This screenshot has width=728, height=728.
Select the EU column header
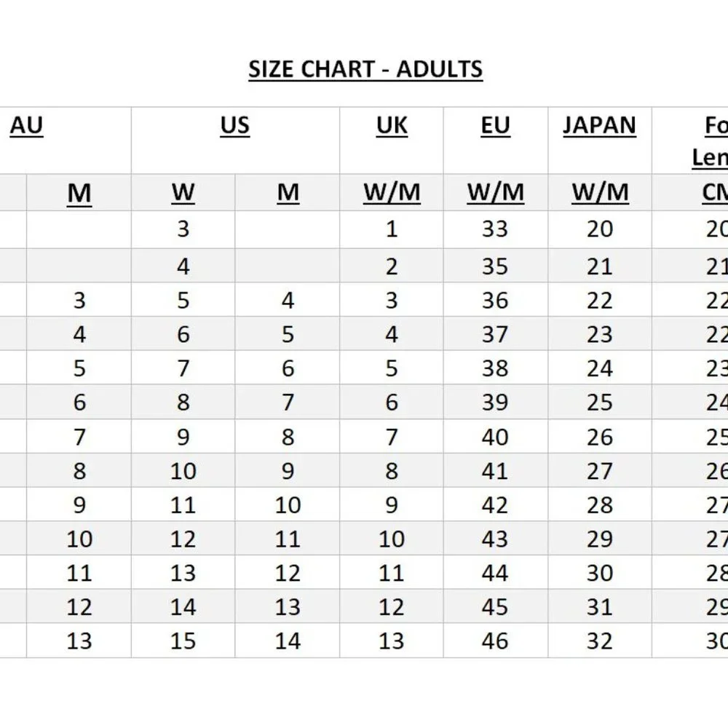click(x=495, y=125)
